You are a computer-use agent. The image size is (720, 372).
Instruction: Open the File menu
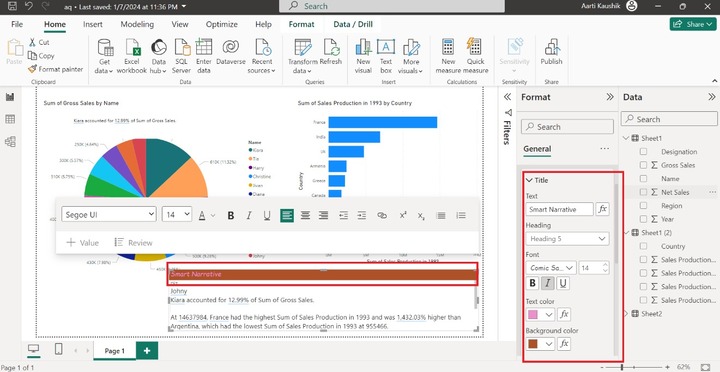pyautogui.click(x=17, y=24)
